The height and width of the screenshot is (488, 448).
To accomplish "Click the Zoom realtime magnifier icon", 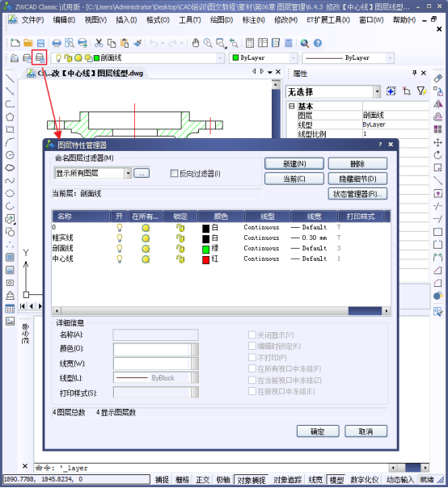I will point(208,43).
